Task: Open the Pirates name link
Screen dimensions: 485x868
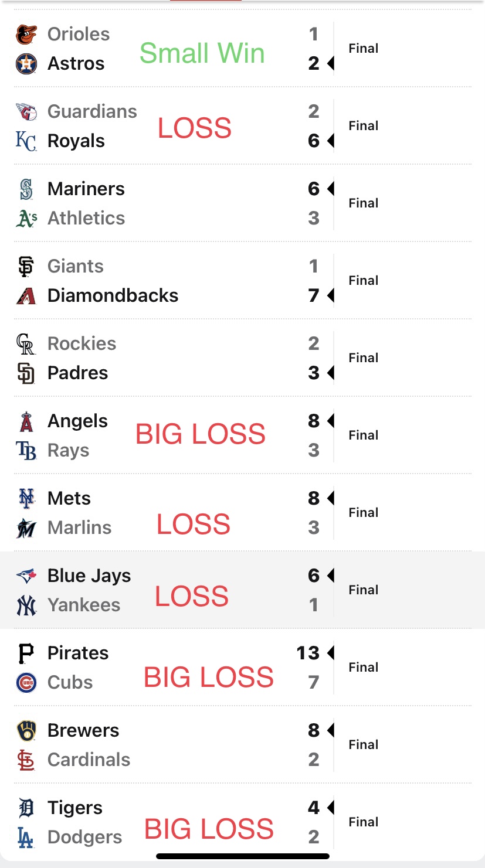Action: [x=78, y=653]
